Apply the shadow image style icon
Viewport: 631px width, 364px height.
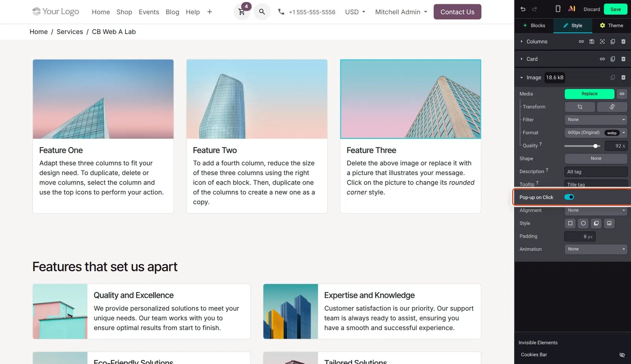tap(596, 223)
